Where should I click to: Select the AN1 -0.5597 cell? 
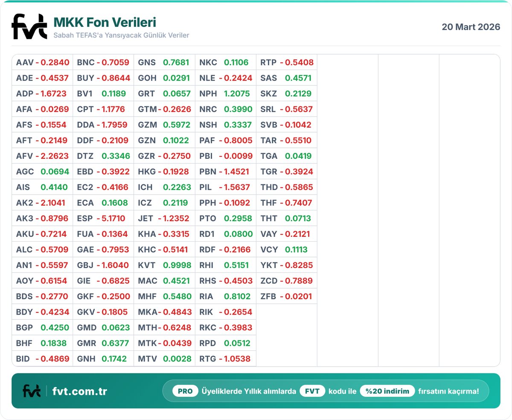tap(43, 265)
